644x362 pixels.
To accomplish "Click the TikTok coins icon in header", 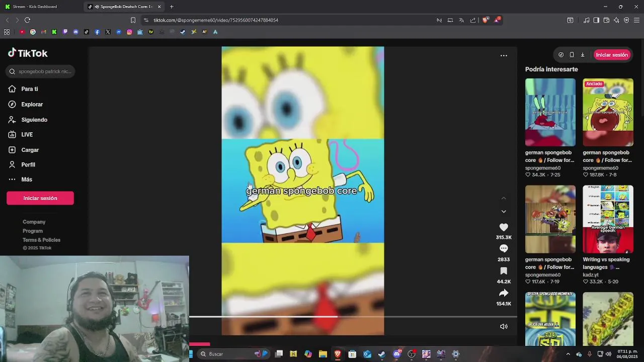I will 561,55.
